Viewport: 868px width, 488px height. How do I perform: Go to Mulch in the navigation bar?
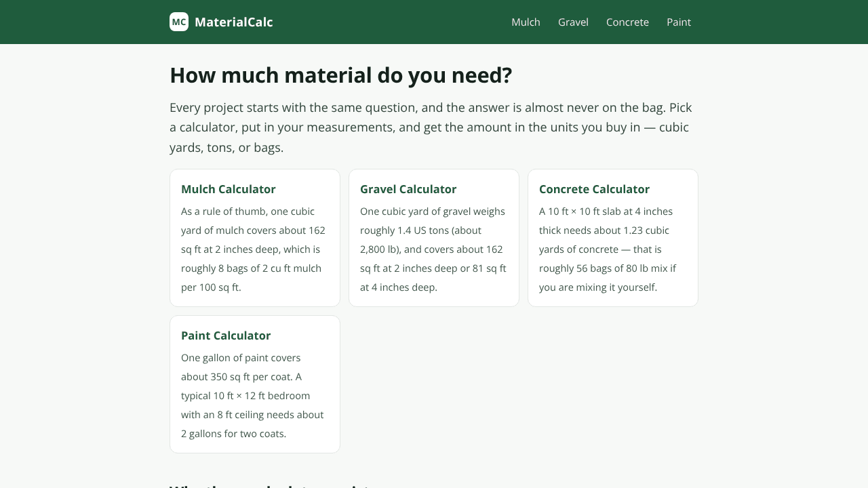pos(526,22)
